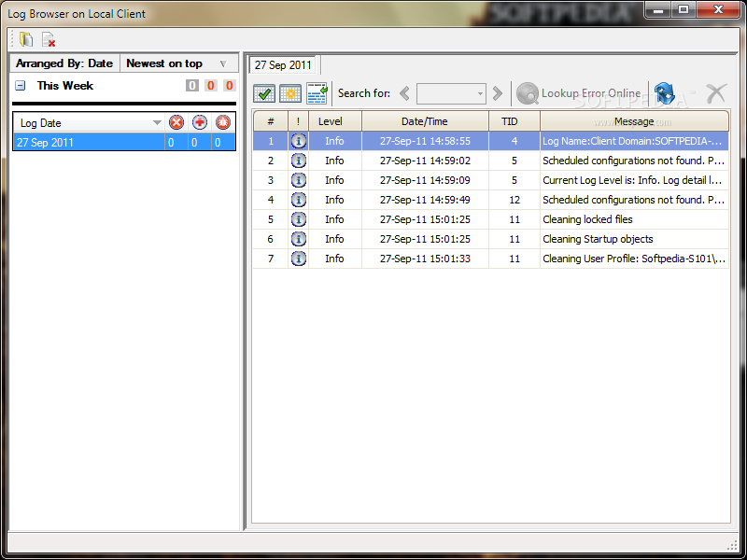This screenshot has width=747, height=560.
Task: Click the red cross critical column header
Action: [200, 123]
